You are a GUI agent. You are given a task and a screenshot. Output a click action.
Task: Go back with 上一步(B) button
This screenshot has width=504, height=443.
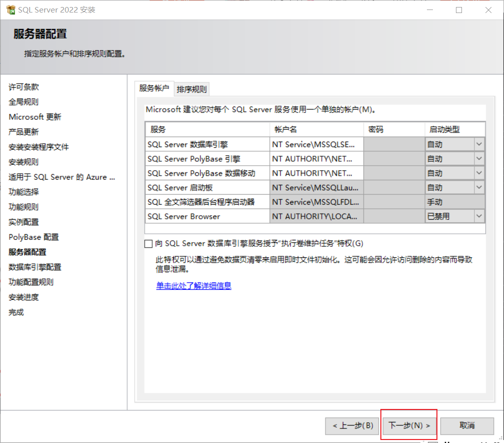tap(352, 425)
